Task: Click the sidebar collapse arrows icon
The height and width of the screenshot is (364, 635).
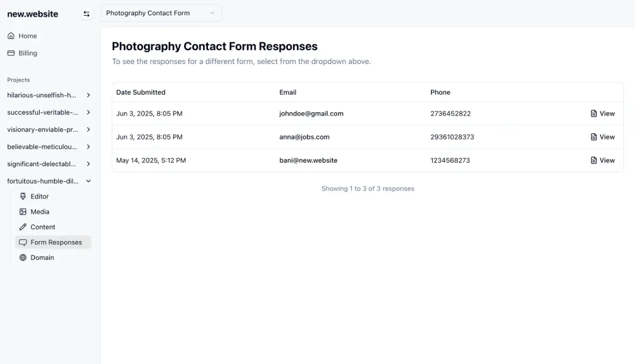Action: (x=87, y=14)
